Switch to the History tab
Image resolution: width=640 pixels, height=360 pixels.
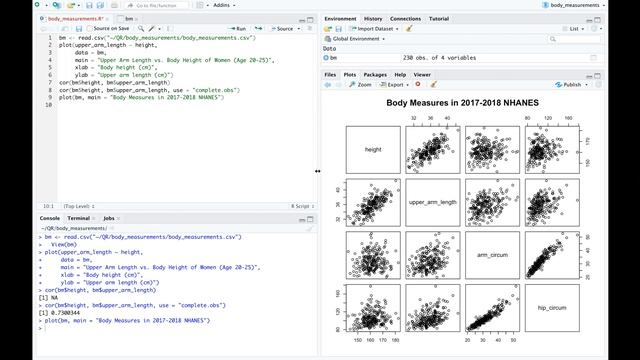coord(373,19)
